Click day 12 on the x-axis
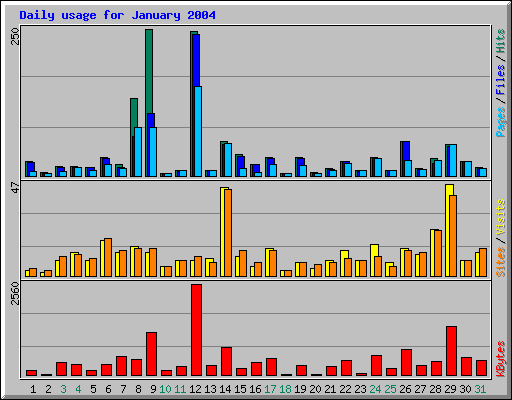This screenshot has height=400, width=512. (195, 389)
